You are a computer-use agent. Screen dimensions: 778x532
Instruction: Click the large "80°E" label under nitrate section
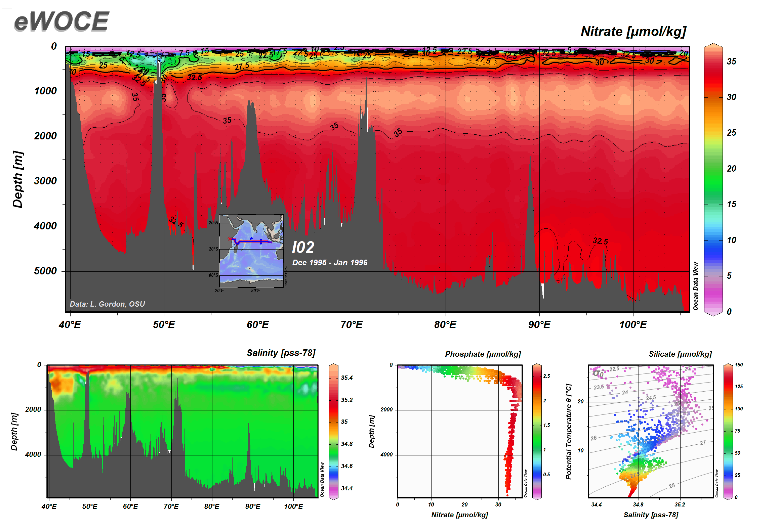pos(445,325)
